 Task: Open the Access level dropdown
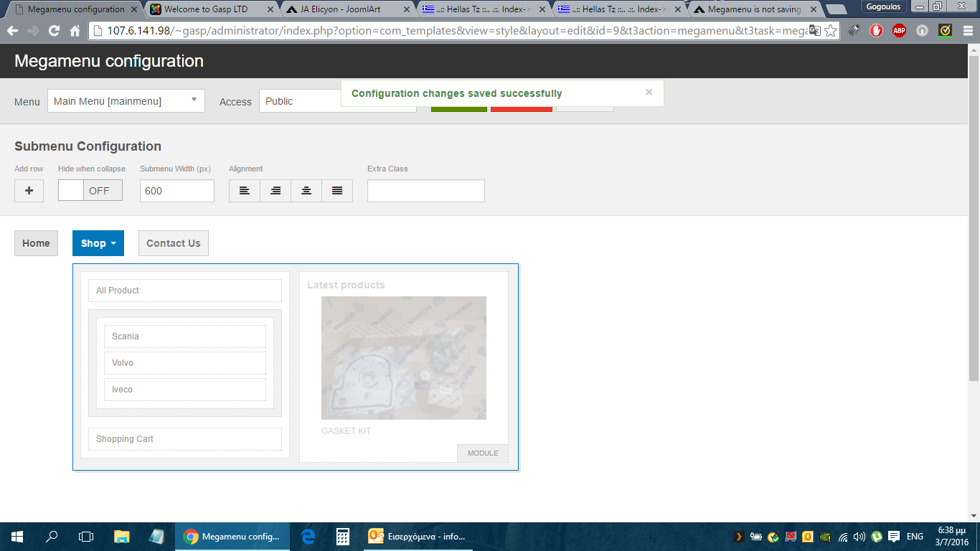[337, 101]
